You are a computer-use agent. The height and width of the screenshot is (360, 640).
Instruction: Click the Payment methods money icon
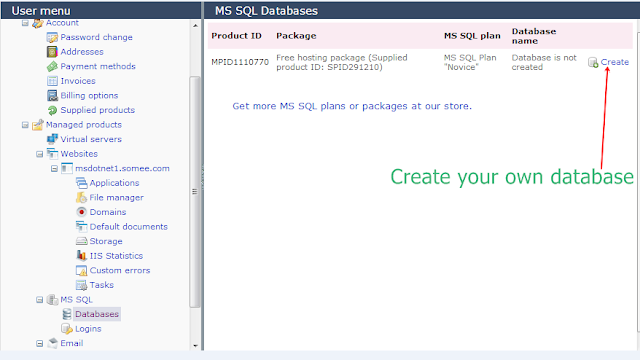coord(52,67)
